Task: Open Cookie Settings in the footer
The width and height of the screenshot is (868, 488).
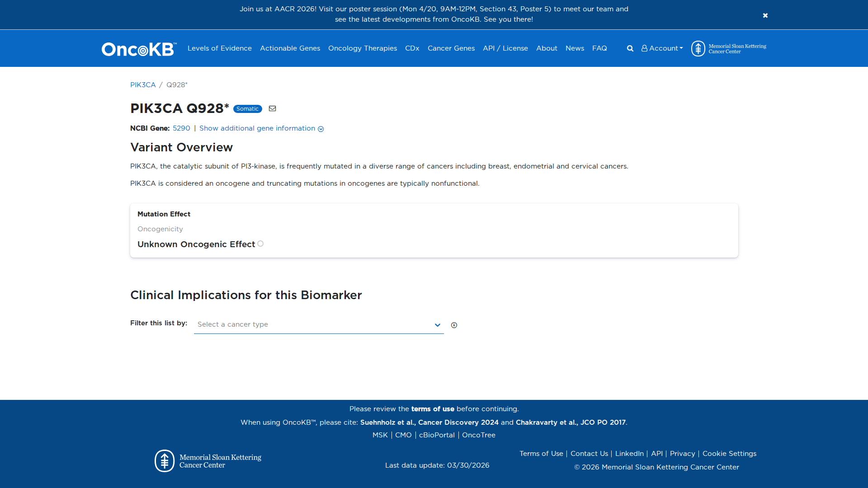Action: point(729,453)
